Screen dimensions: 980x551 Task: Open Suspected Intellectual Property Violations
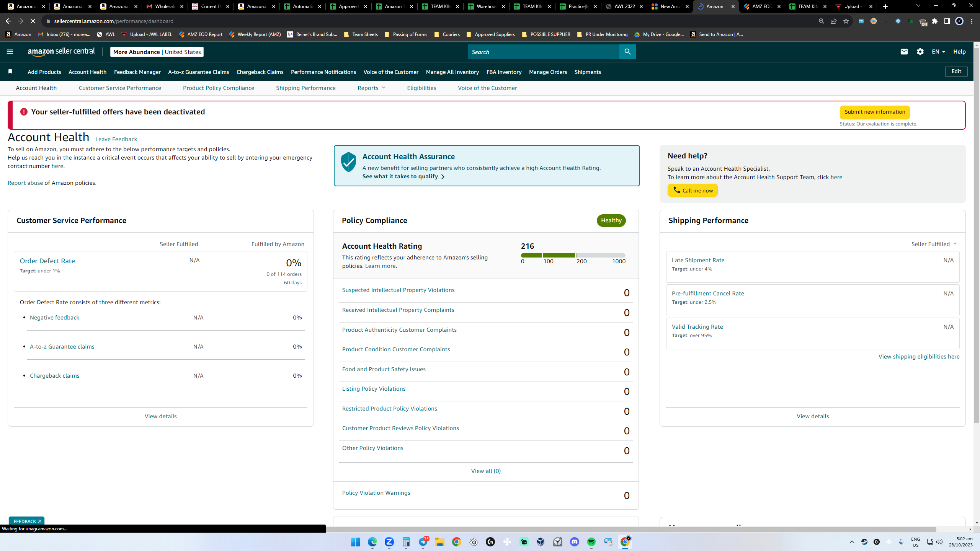click(x=399, y=290)
